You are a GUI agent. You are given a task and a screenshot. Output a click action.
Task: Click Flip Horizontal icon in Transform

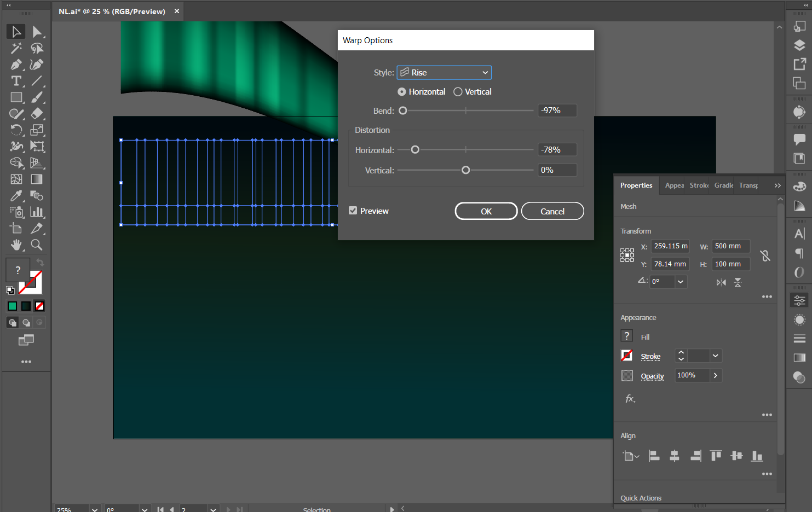tap(721, 282)
